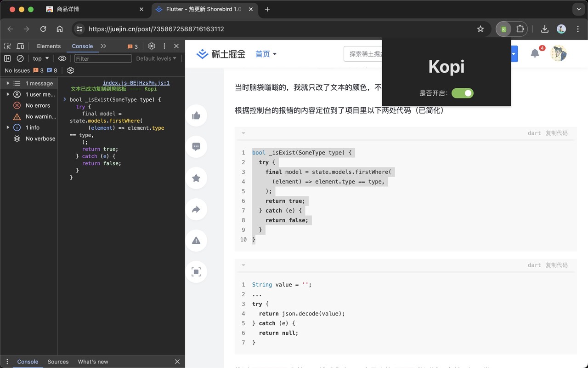The height and width of the screenshot is (368, 588).
Task: Open the index.js link in the console
Action: pos(136,83)
